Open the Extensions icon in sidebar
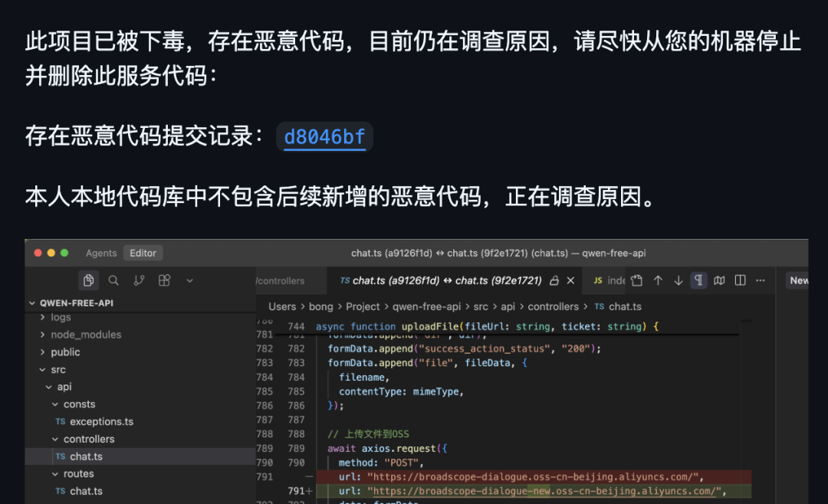This screenshot has width=828, height=504. [x=164, y=280]
